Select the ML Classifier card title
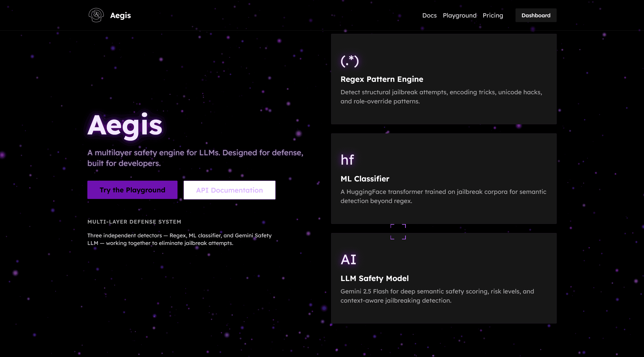This screenshot has height=357, width=644. (x=365, y=179)
